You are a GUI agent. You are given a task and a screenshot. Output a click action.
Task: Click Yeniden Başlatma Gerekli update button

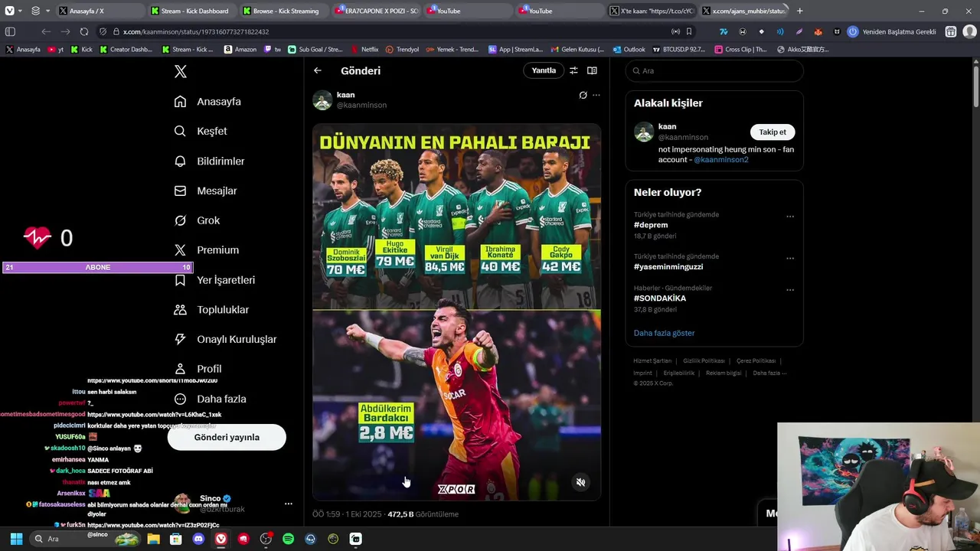point(891,31)
